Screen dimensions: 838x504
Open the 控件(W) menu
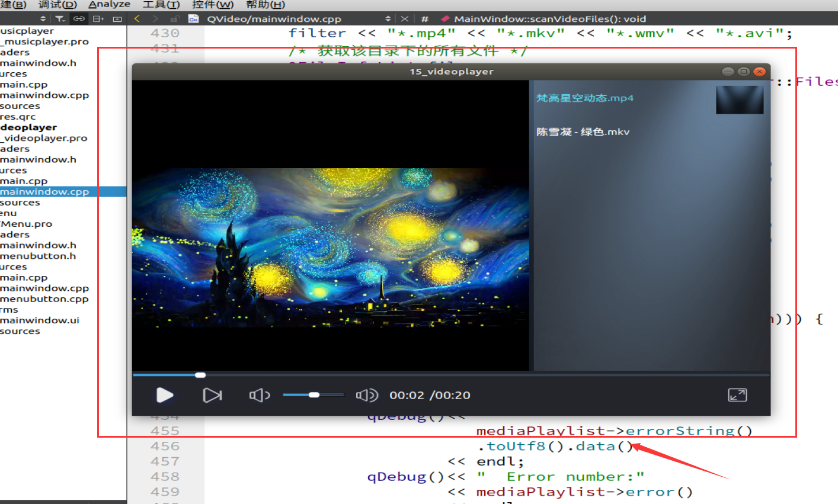coord(213,4)
